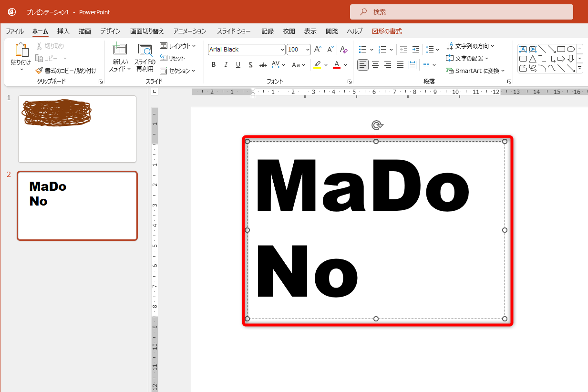
Task: Click the columns icon
Action: [x=426, y=65]
